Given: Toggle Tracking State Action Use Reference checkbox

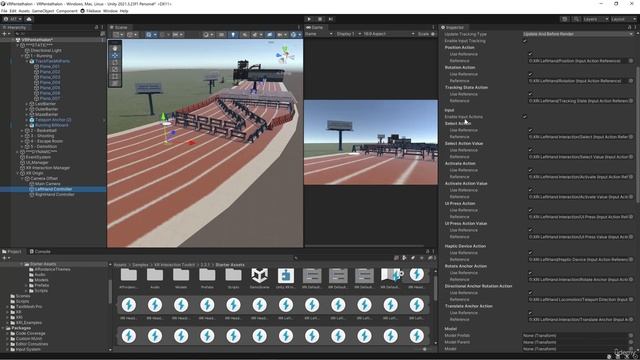Looking at the screenshot, I should (x=530, y=94).
